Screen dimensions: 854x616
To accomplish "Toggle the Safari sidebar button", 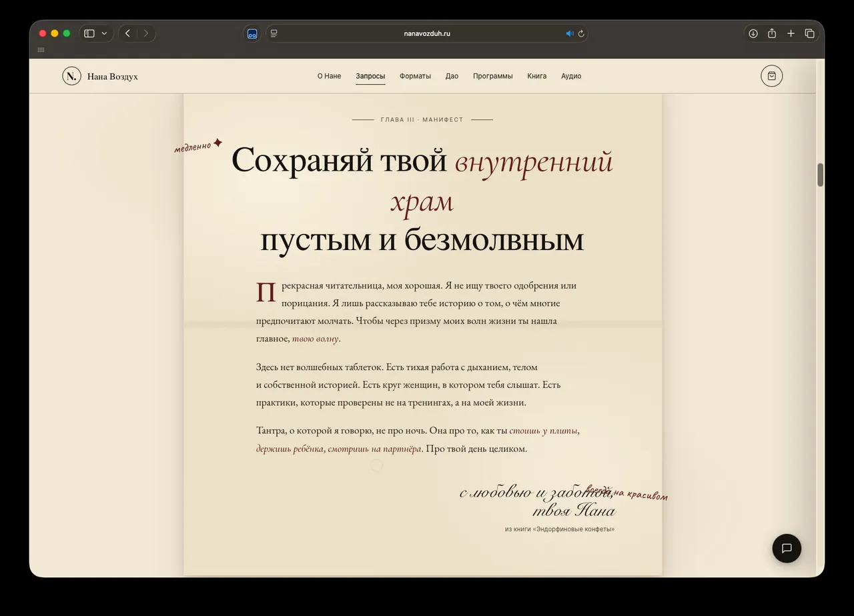I will click(89, 33).
